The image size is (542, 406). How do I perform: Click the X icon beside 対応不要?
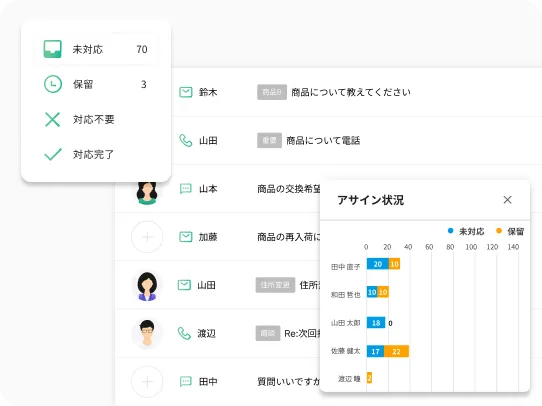pos(53,120)
